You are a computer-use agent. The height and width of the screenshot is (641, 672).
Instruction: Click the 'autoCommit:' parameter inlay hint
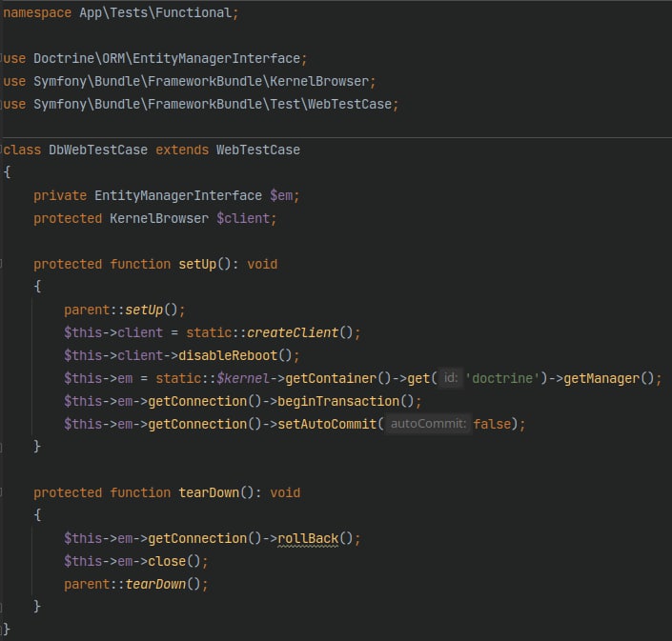click(428, 424)
